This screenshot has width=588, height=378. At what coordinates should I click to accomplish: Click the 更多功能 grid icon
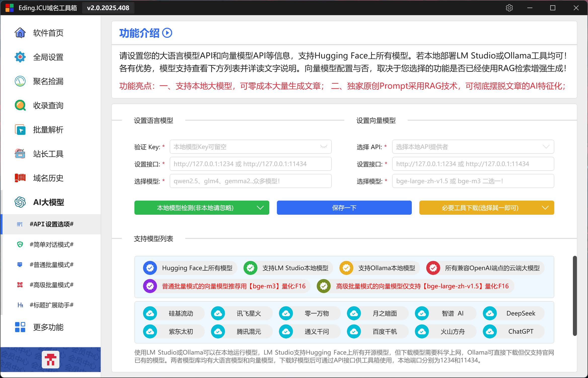(x=20, y=327)
